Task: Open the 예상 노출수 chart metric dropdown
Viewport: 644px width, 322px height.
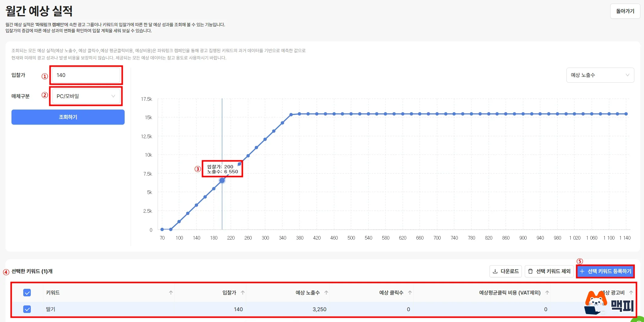Action: coord(600,75)
